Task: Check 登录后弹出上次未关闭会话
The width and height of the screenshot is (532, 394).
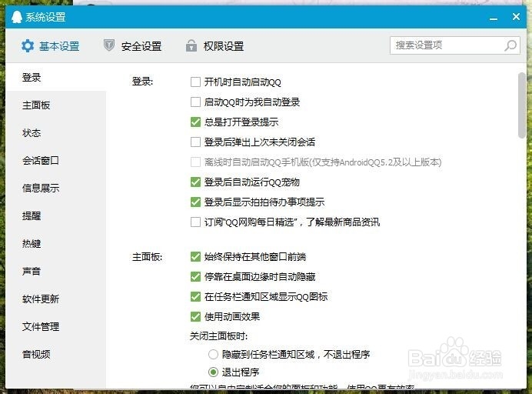Action: 195,142
